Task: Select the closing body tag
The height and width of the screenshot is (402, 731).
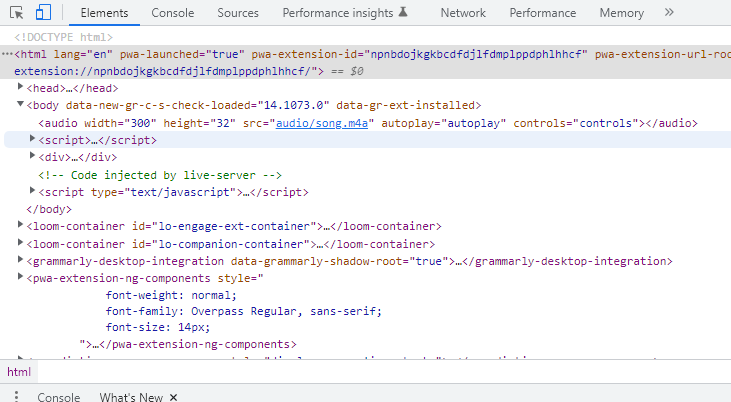Action: [49, 209]
